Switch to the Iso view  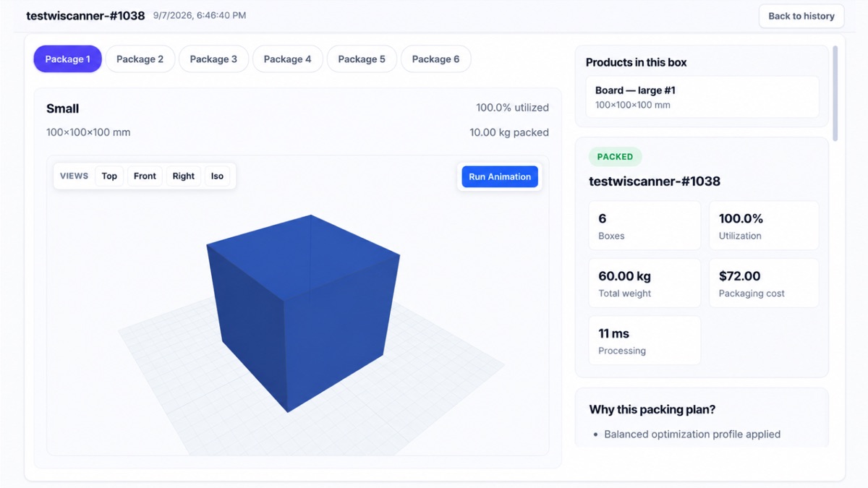pos(217,176)
